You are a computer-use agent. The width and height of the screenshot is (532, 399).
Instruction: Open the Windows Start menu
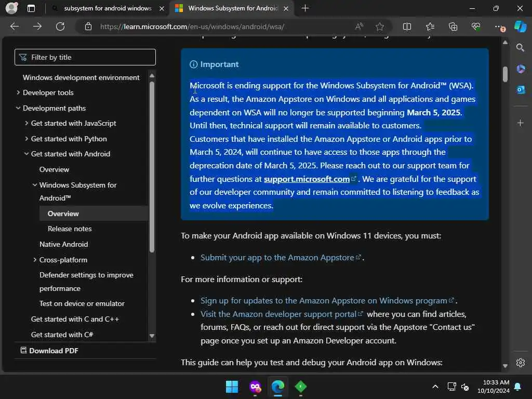232,387
